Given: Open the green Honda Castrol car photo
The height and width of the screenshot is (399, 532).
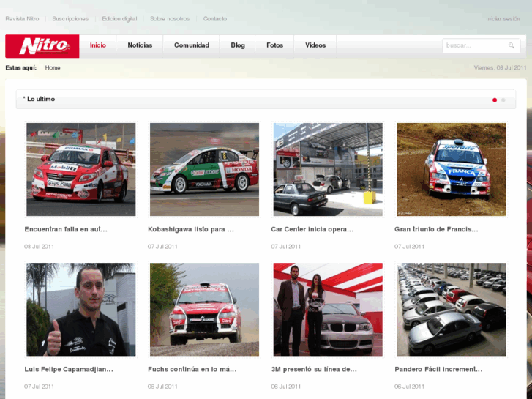Looking at the screenshot, I should [x=205, y=169].
